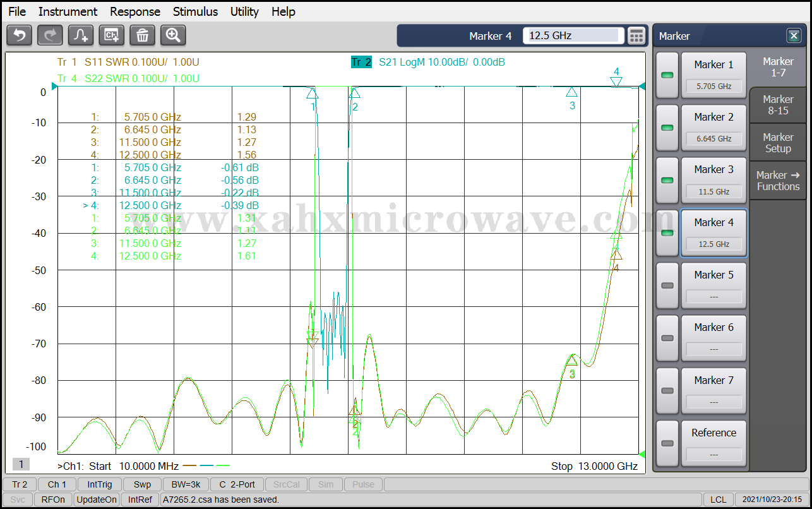Toggle Marker 1 on/off indicator
Screen dimensions: 812x509
tap(667, 75)
